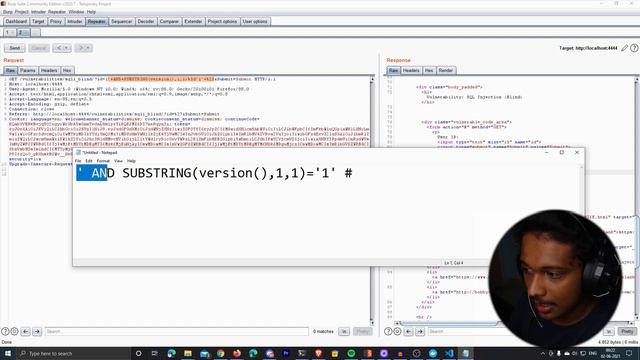Image resolution: width=640 pixels, height=360 pixels.
Task: Go to next response search match
Action: pos(420,331)
